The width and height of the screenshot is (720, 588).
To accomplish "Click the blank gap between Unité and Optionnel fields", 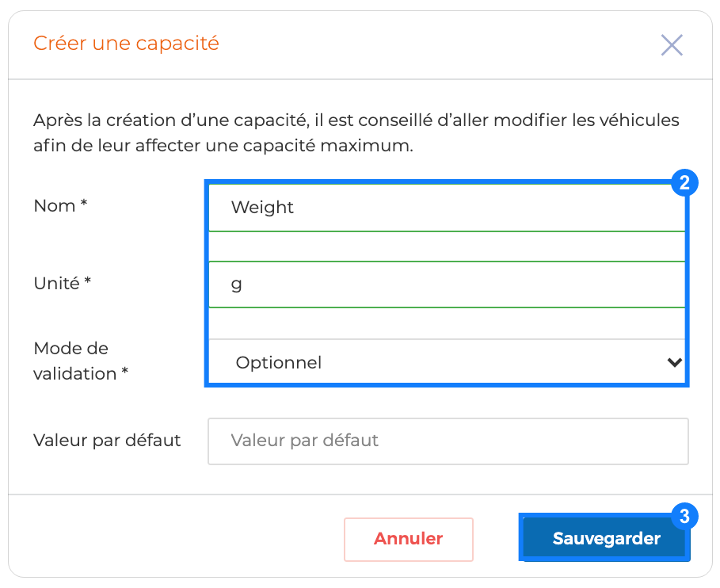I will (447, 323).
